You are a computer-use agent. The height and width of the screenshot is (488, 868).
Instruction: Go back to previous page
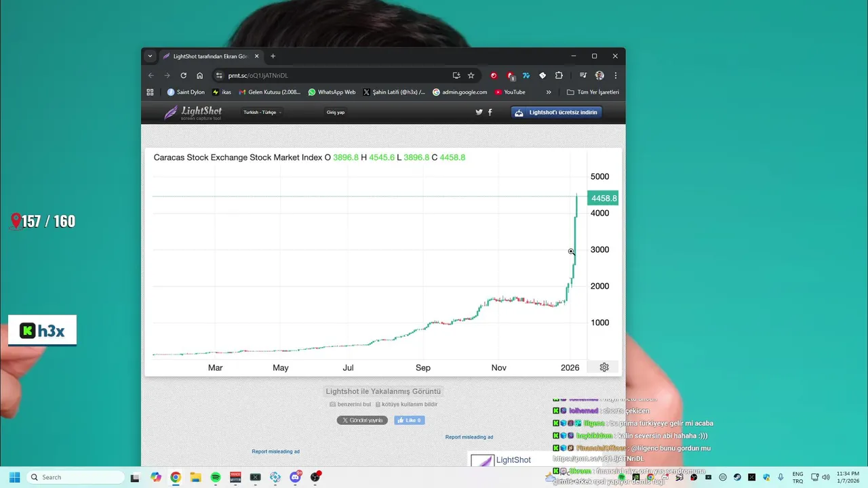[x=151, y=75]
